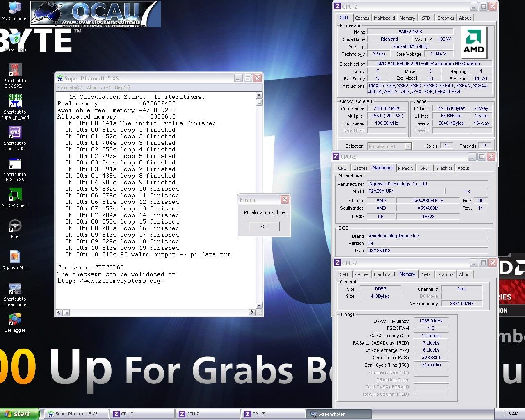Select Graphics tab in bottom CPU-Z window

(x=446, y=274)
